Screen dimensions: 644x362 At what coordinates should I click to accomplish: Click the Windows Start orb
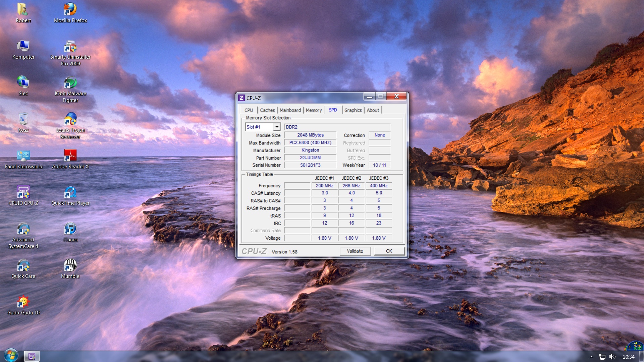click(x=10, y=356)
